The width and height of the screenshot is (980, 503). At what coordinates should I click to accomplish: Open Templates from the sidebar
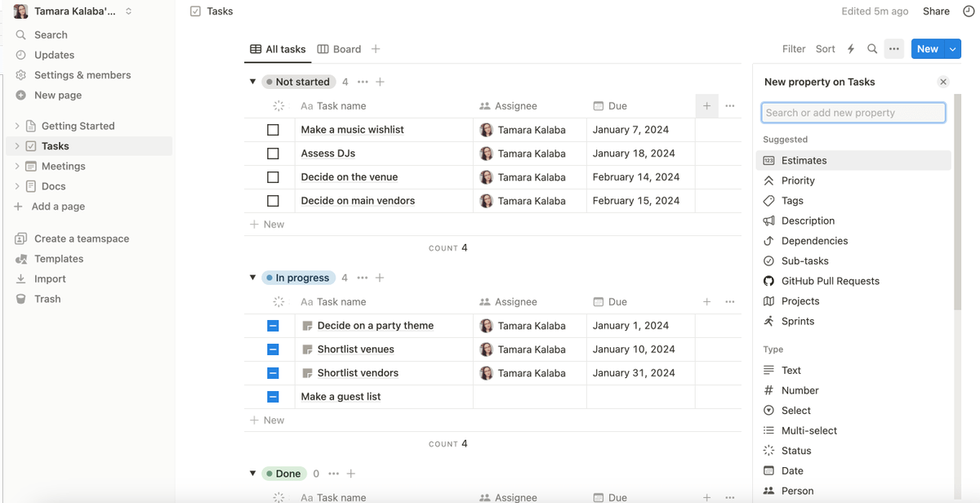(x=59, y=259)
